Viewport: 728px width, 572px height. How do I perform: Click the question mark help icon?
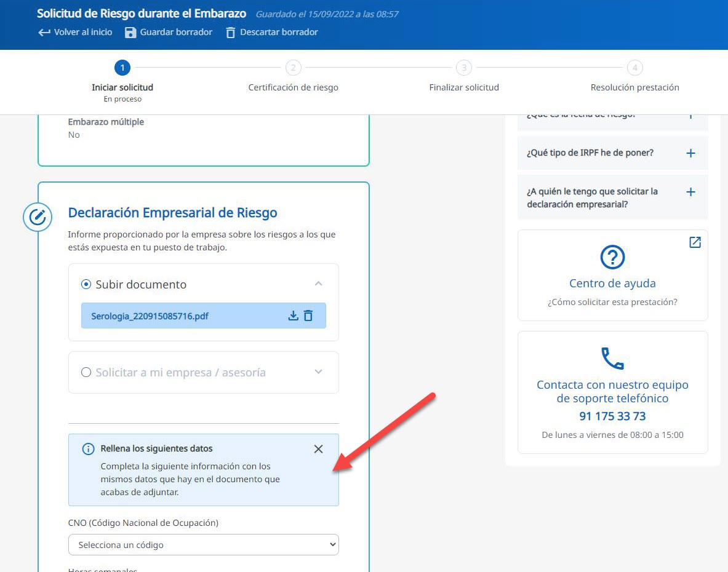pos(612,257)
